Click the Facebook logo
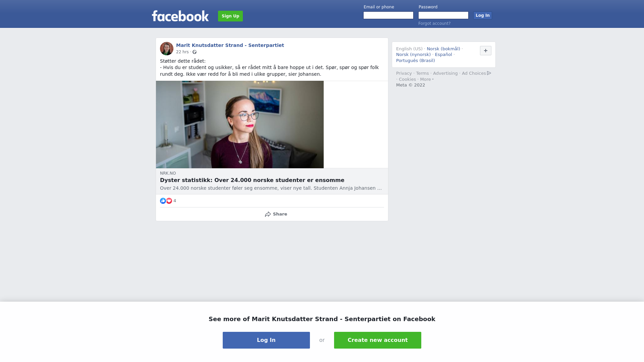The width and height of the screenshot is (644, 362). pos(180,16)
